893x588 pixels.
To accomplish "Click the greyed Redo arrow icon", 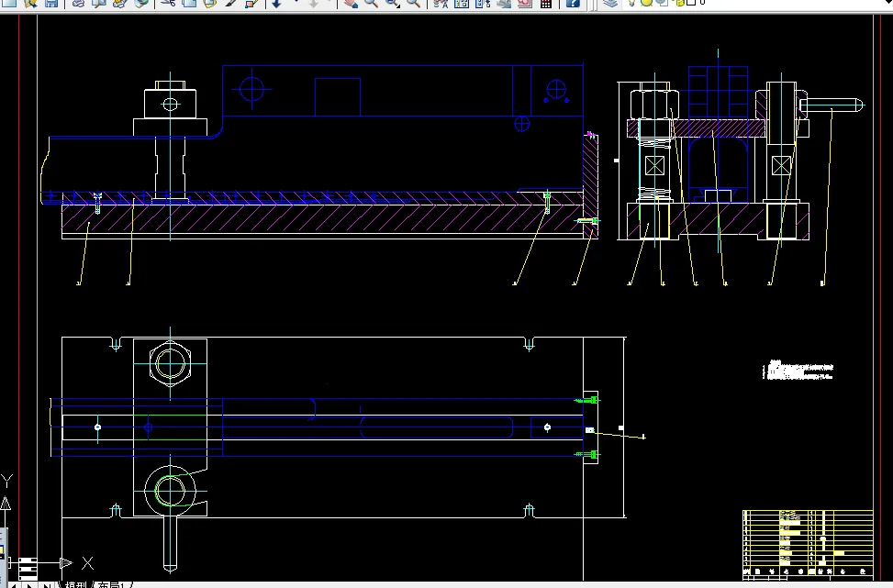I will point(313,3).
